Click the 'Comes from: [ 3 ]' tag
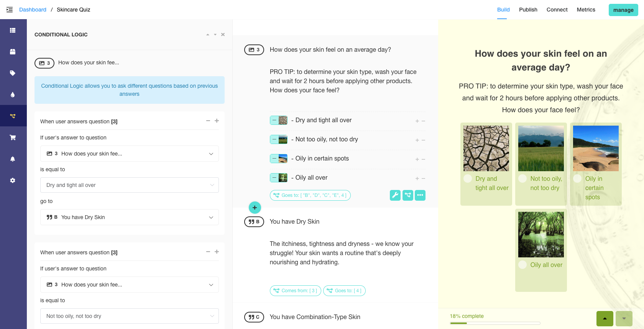The height and width of the screenshot is (329, 644). (x=296, y=291)
